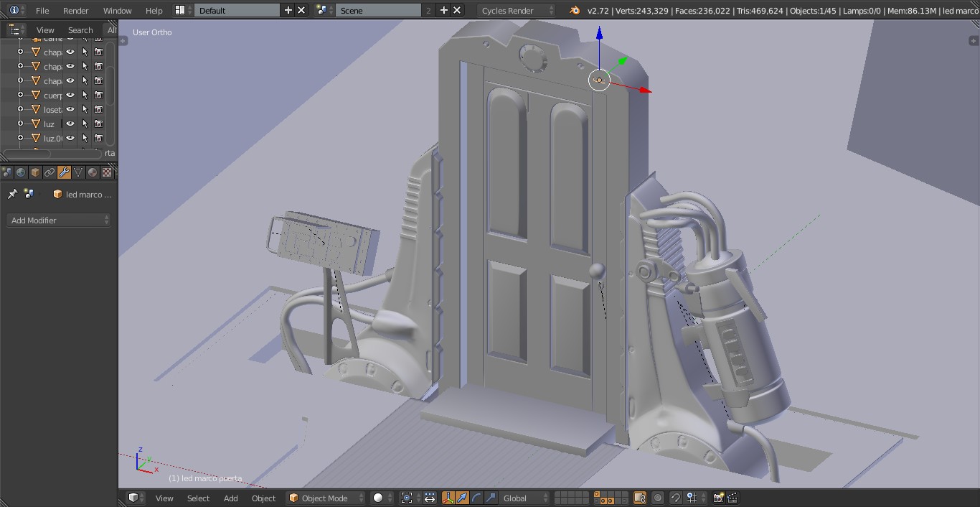Open the viewport shading dropdown
Viewport: 980px width, 507px height.
pos(380,498)
